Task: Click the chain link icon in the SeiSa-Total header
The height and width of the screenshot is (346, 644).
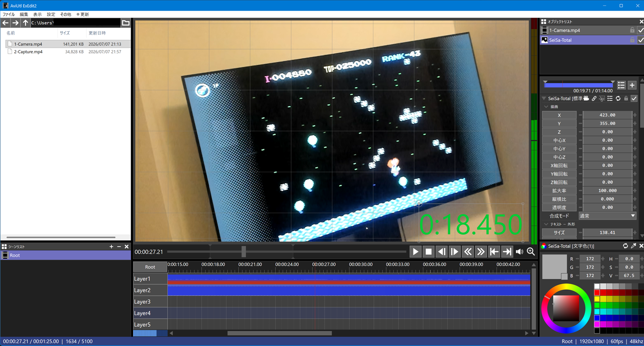Action: [x=594, y=98]
